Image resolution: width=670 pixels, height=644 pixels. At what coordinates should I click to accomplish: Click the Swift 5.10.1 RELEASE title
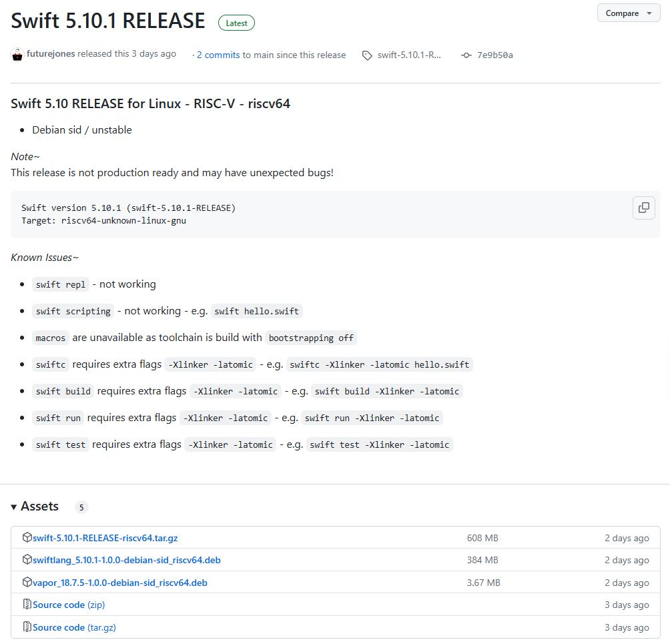coord(108,21)
